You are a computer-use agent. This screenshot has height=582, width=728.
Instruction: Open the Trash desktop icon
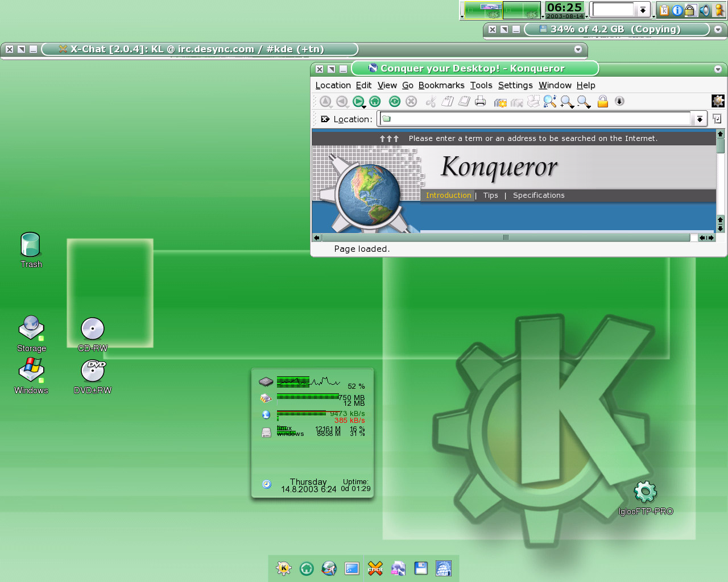click(x=31, y=250)
